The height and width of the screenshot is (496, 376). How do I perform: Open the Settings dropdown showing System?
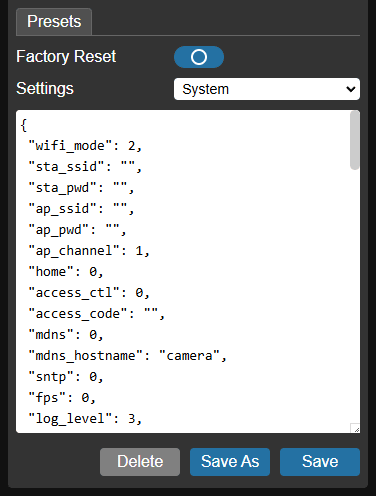[267, 89]
